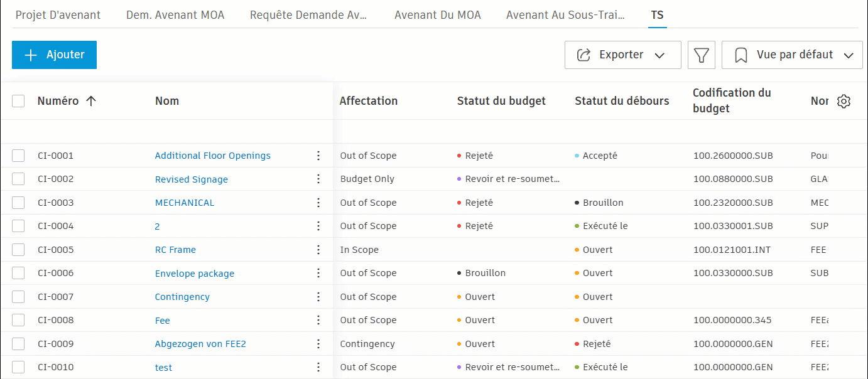Open table column settings gear
868x379 pixels.
(844, 102)
